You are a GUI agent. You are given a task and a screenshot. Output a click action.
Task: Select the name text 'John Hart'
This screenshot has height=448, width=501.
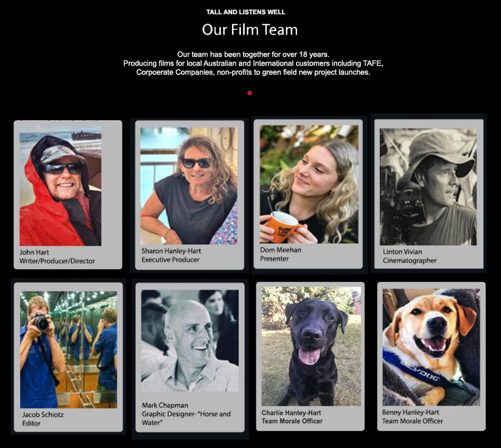pyautogui.click(x=34, y=252)
